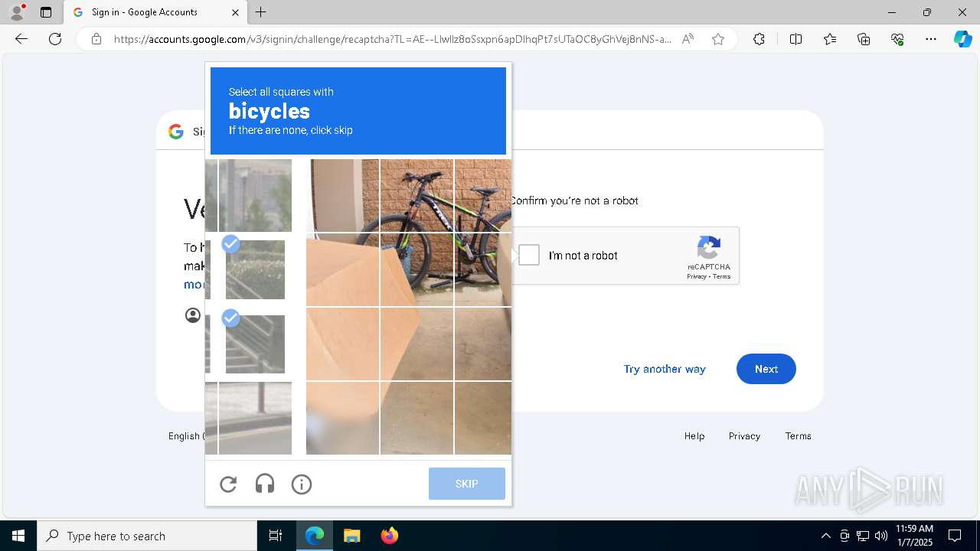Open Favorites list icon

[x=830, y=39]
